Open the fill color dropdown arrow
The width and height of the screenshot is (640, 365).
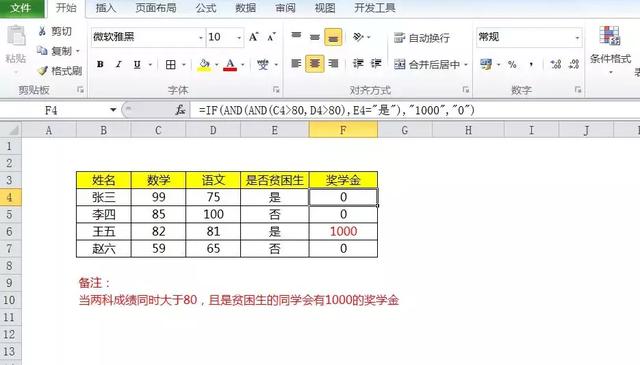click(216, 65)
